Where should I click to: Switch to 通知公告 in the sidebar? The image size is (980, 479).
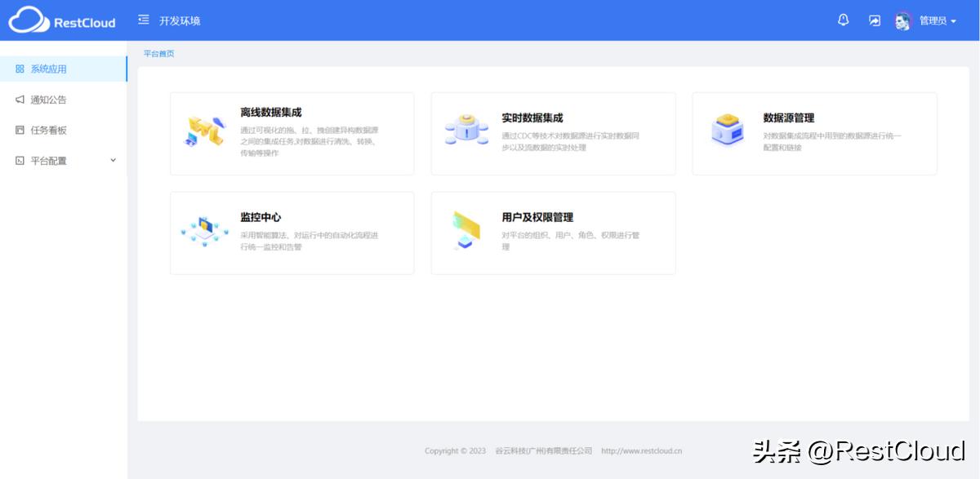(49, 99)
